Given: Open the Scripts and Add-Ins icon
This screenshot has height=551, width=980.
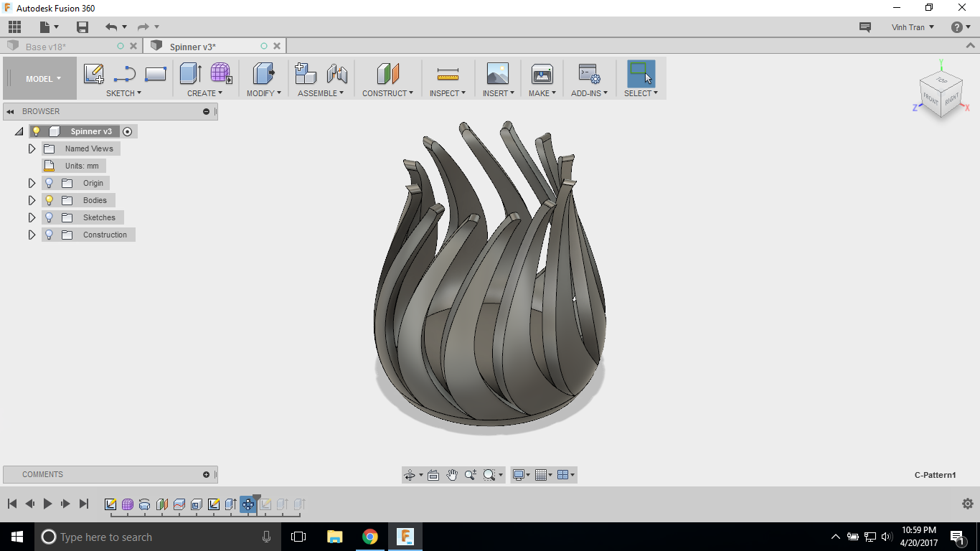Looking at the screenshot, I should pos(589,74).
